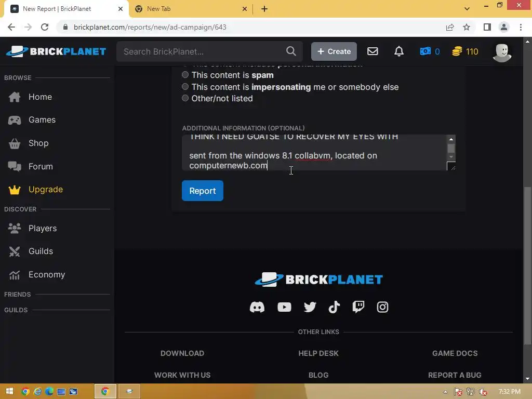Image resolution: width=532 pixels, height=399 pixels.
Task: Show hidden tray icons arrow
Action: 445,392
